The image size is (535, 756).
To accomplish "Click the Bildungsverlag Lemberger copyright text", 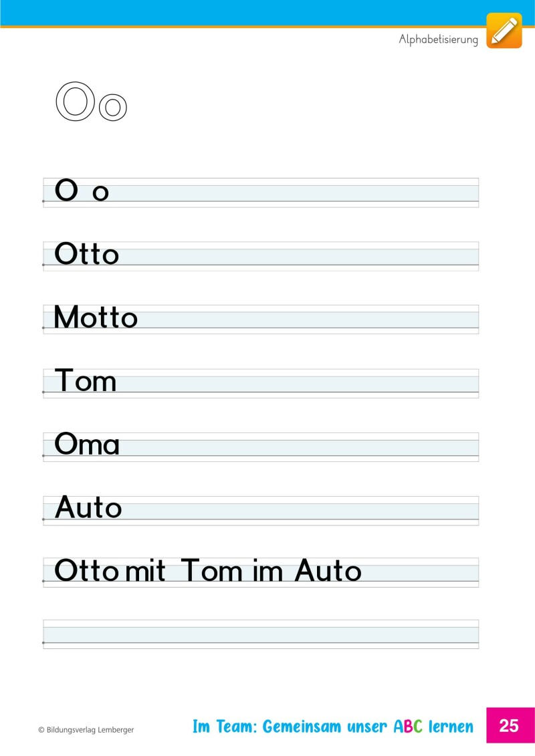I will [86, 730].
